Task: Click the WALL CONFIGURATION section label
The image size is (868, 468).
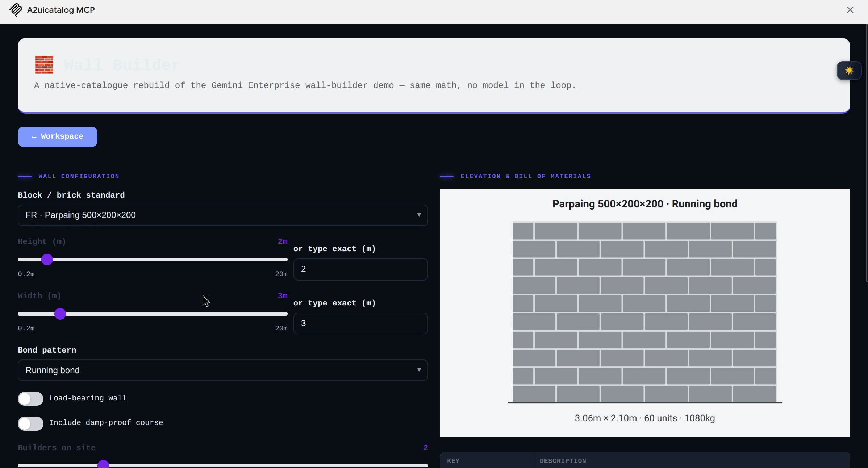Action: [79, 176]
